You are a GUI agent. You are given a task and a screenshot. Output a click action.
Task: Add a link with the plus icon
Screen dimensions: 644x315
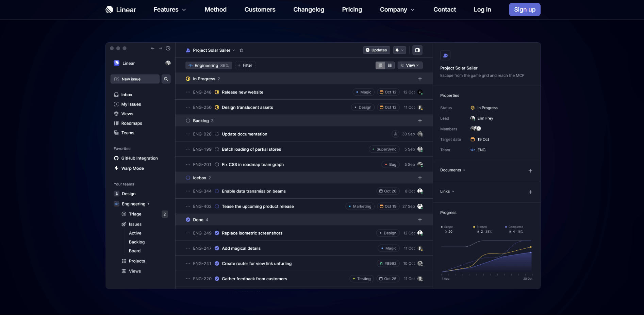(x=530, y=192)
